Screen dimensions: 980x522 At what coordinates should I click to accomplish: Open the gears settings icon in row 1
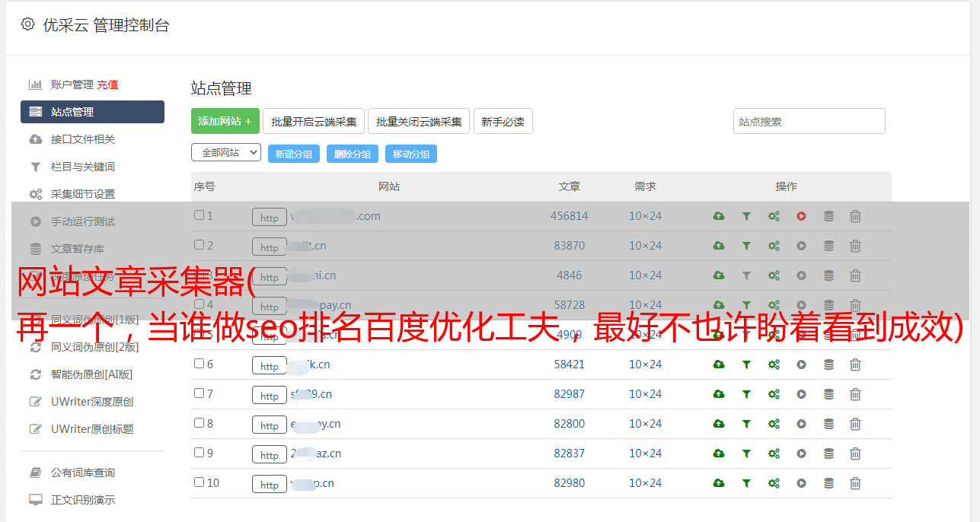click(x=774, y=216)
